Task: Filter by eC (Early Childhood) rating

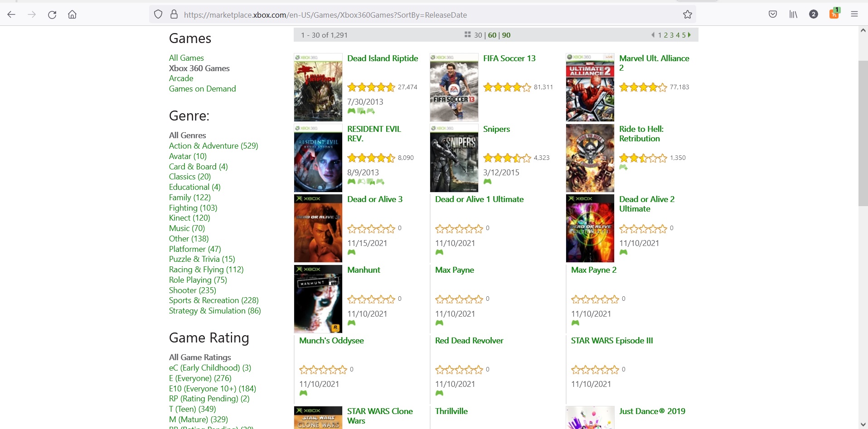Action: [x=210, y=368]
